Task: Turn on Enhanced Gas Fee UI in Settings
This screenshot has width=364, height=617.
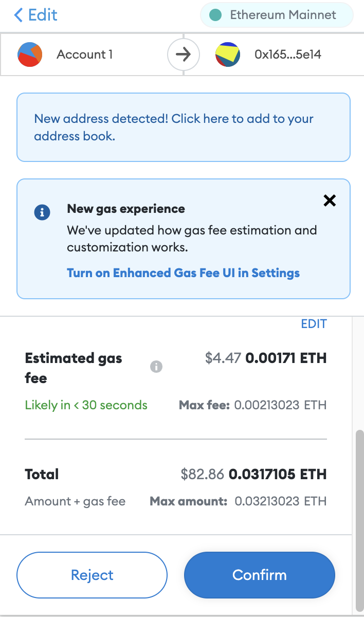Action: [x=183, y=273]
